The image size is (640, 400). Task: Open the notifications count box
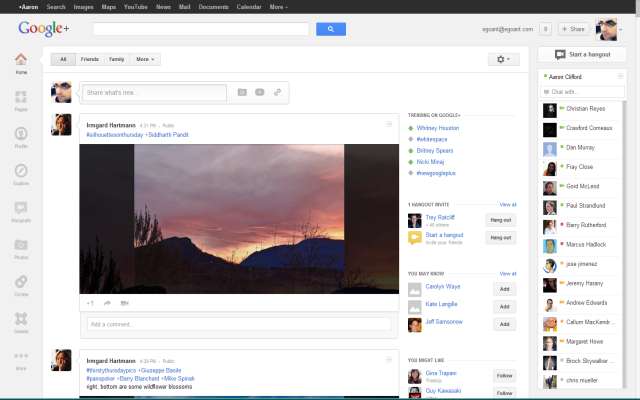tap(545, 29)
